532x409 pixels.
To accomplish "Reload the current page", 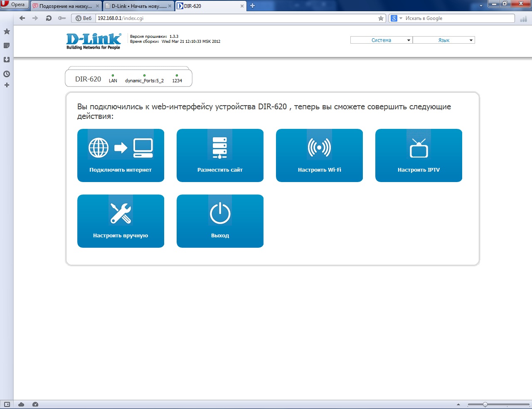I will point(49,18).
